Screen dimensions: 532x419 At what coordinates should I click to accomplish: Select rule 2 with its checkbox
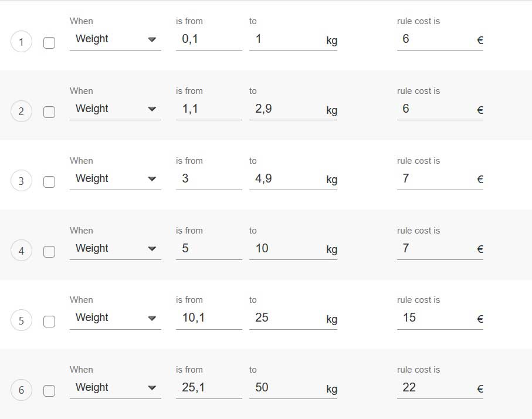tap(49, 112)
